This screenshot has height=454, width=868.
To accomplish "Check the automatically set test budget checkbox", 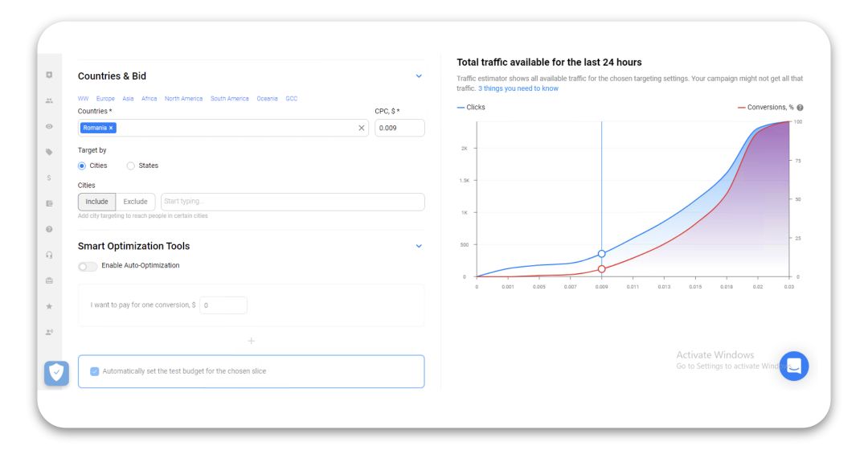I will pyautogui.click(x=95, y=371).
